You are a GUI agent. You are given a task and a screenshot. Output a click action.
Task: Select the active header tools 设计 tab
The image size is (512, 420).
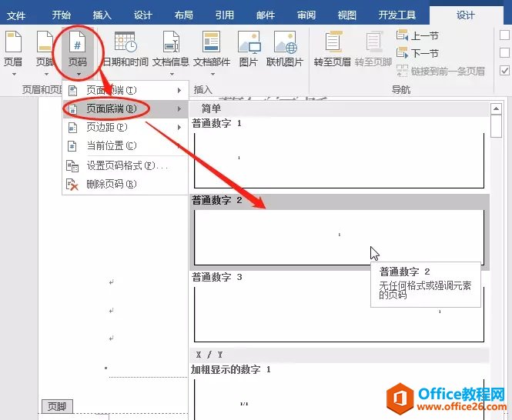pos(466,15)
